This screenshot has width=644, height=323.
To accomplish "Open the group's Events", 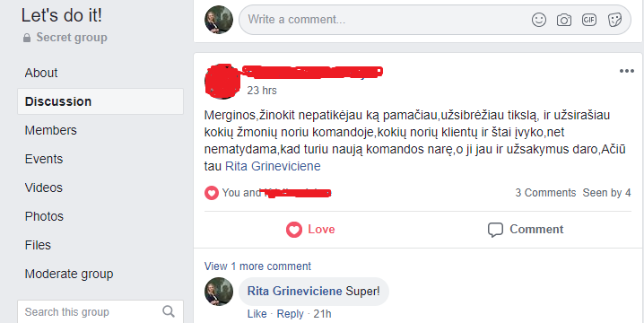I will coord(44,159).
